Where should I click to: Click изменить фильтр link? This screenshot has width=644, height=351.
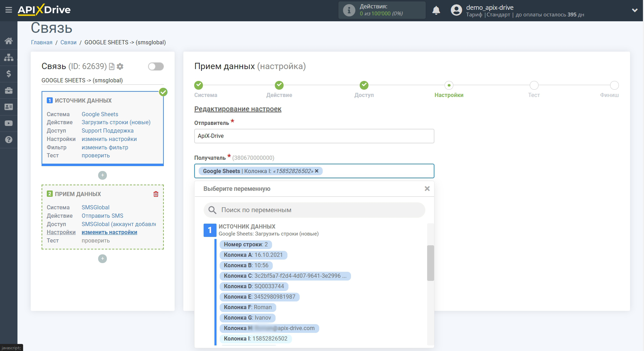[x=105, y=147]
